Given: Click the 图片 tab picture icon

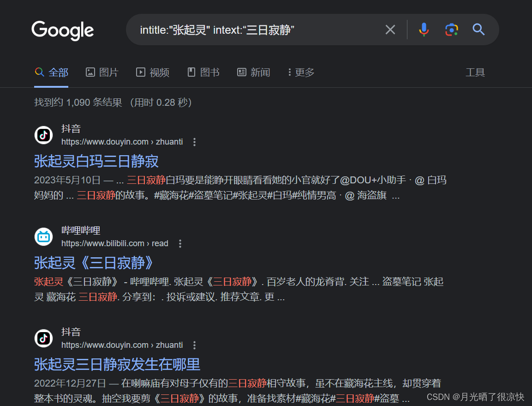Looking at the screenshot, I should tap(90, 72).
